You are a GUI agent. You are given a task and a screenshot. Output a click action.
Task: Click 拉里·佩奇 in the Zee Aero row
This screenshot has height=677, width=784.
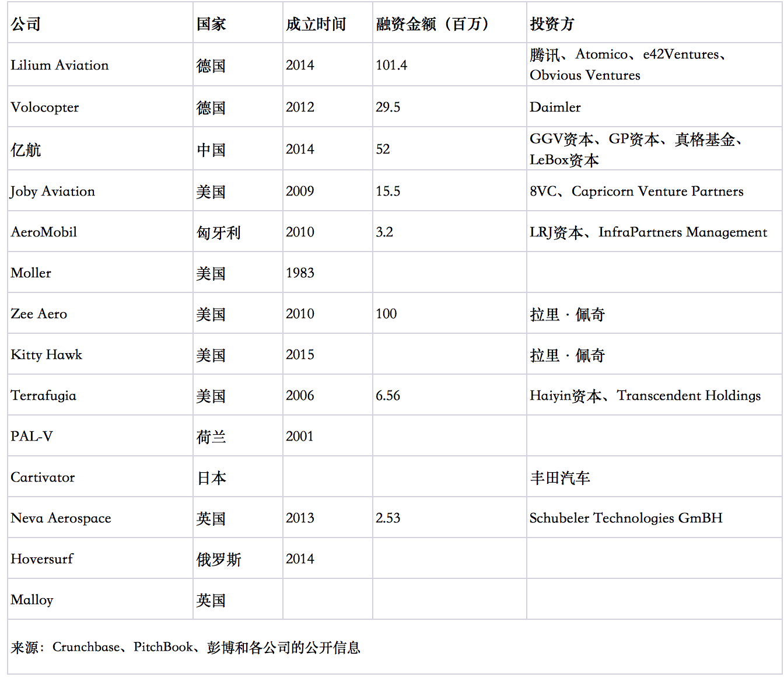567,315
